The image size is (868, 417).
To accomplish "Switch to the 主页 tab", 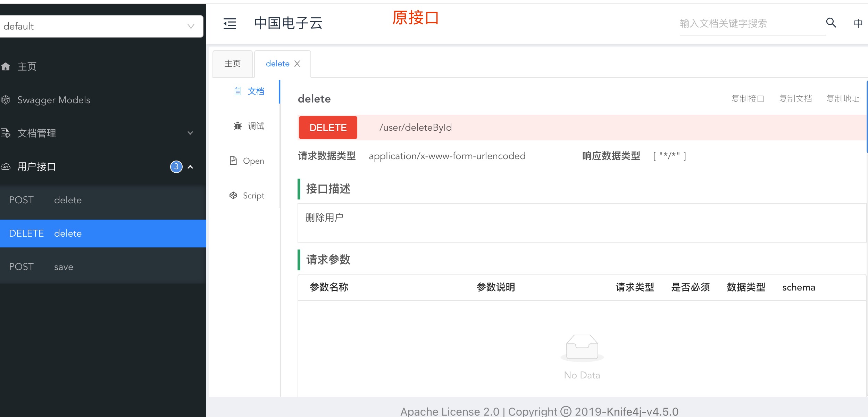I will point(233,64).
